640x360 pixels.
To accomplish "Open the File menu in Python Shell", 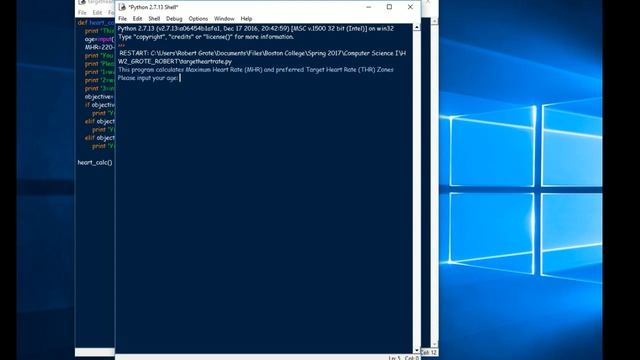I will pos(122,19).
